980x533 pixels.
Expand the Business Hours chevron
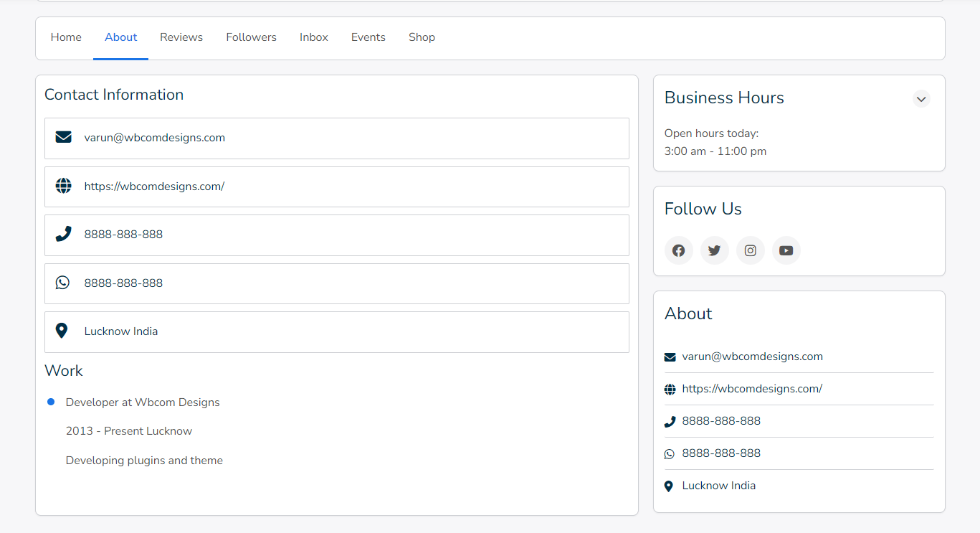pos(921,99)
